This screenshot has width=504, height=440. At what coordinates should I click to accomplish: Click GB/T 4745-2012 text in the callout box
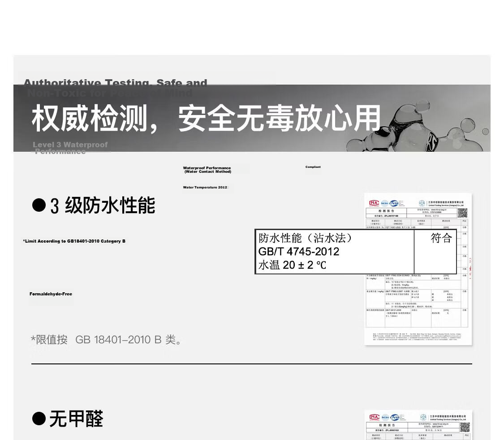[x=299, y=252]
